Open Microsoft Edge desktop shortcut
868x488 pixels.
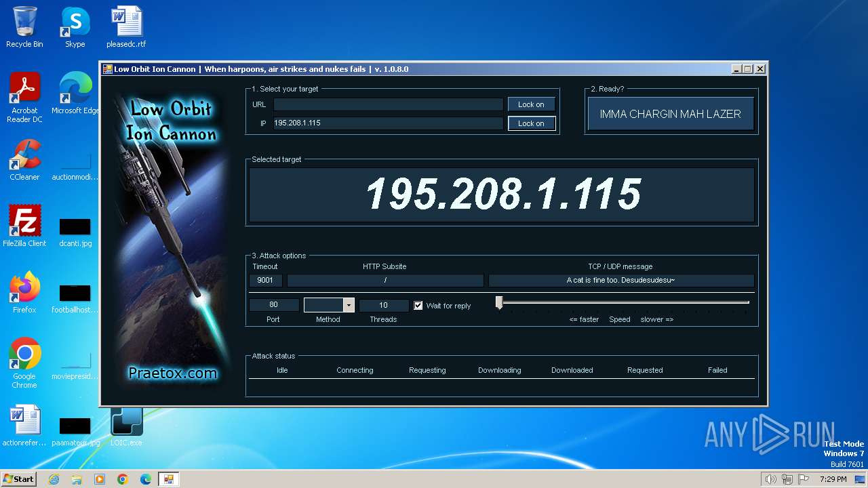click(75, 94)
